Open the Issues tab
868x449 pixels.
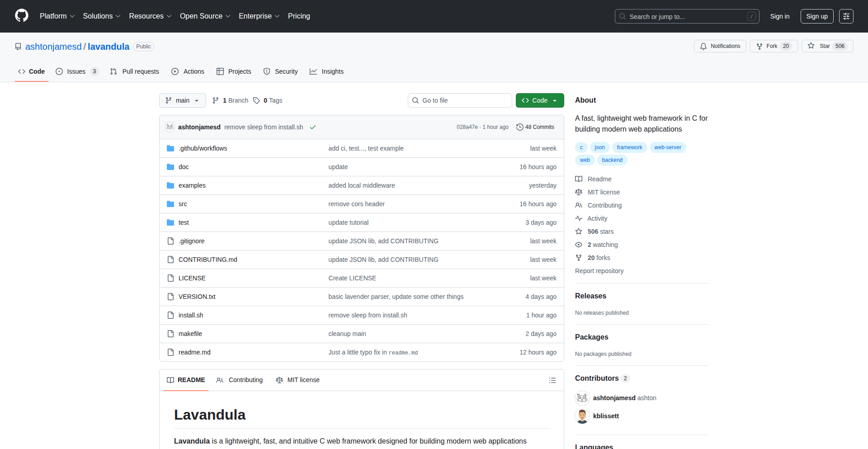77,71
